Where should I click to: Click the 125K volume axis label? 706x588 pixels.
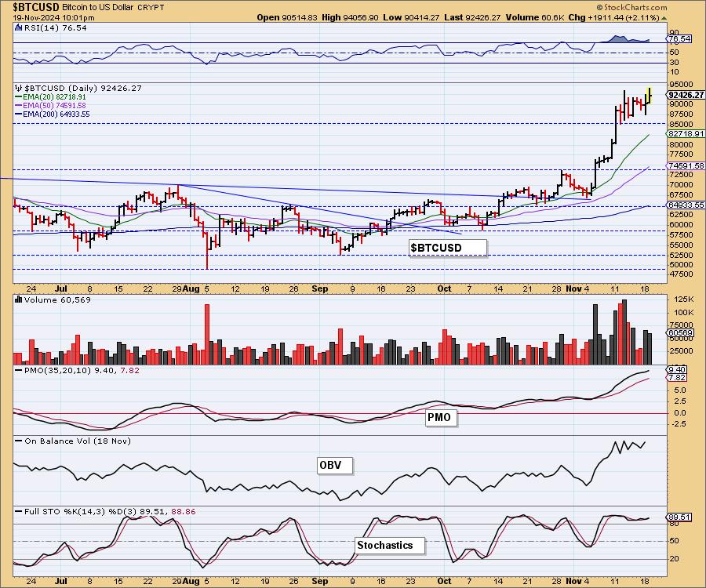[684, 299]
